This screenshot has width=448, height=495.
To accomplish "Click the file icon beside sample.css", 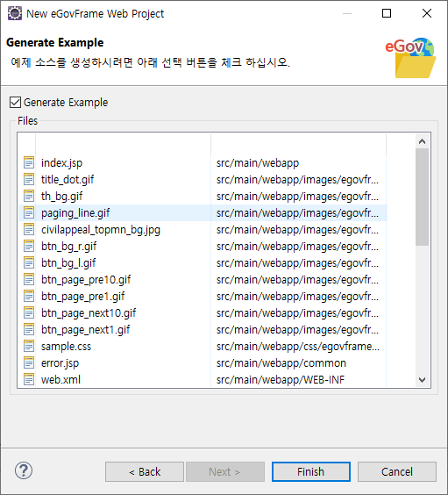I will click(x=29, y=347).
